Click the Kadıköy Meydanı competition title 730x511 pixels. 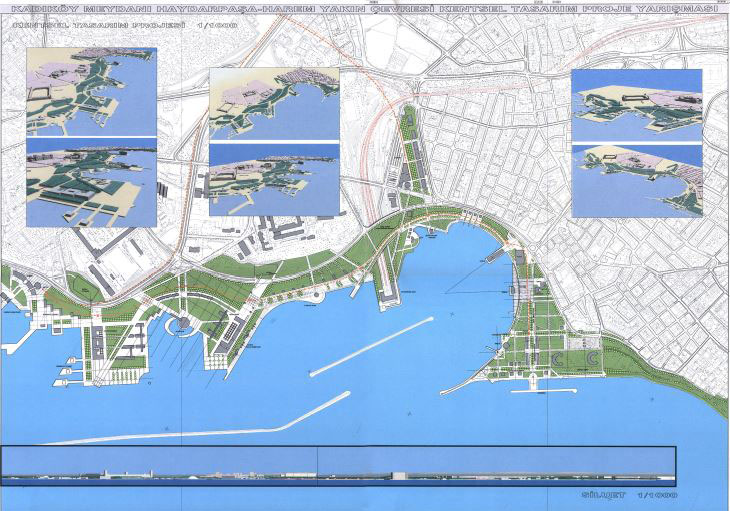pyautogui.click(x=365, y=9)
